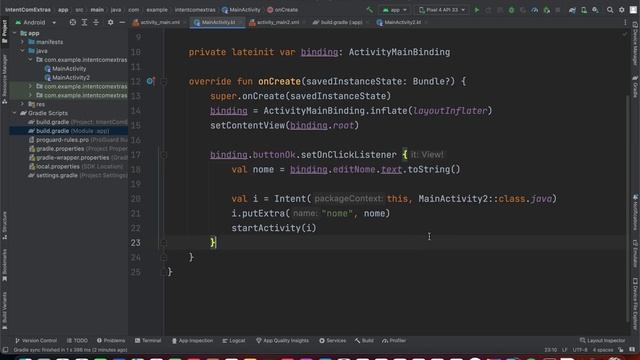Screen dimensions: 640x360
Task: Expand the manifests folder
Action: pyautogui.click(x=22, y=42)
